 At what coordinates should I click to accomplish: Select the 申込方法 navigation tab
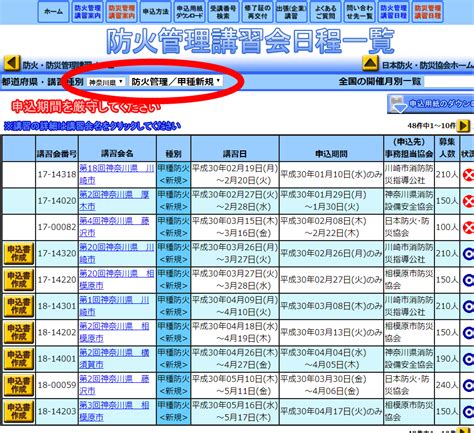pos(155,12)
